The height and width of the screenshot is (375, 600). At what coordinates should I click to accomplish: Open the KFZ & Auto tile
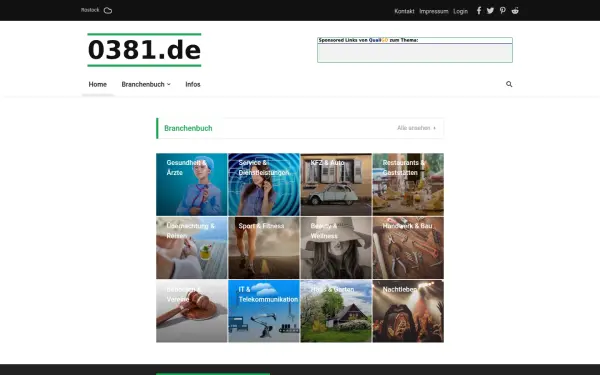coord(336,184)
